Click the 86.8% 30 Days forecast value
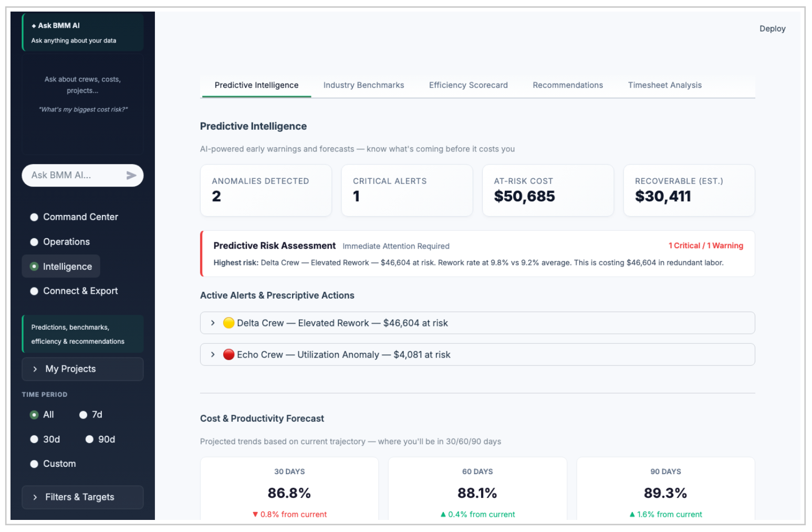812x532 pixels. (x=289, y=493)
